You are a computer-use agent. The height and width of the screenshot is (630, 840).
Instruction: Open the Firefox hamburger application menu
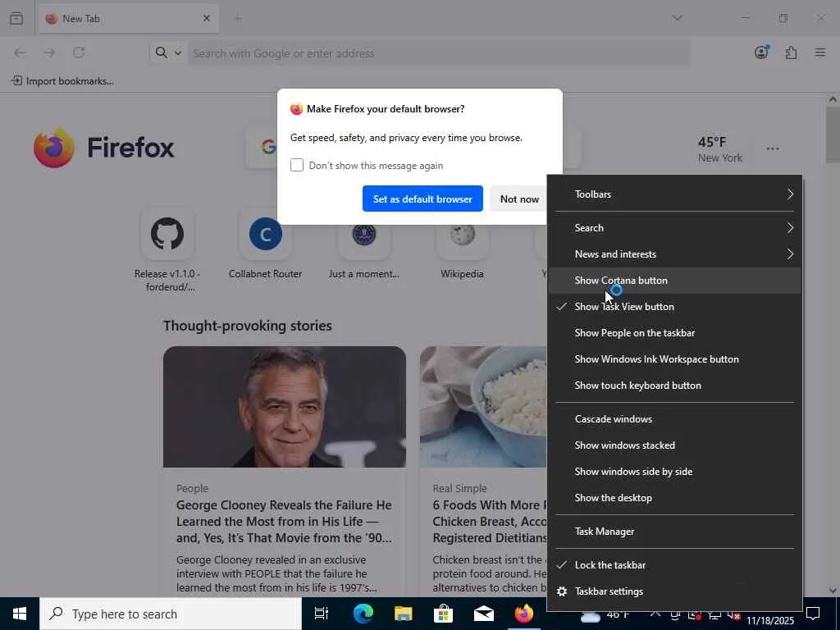pos(820,52)
